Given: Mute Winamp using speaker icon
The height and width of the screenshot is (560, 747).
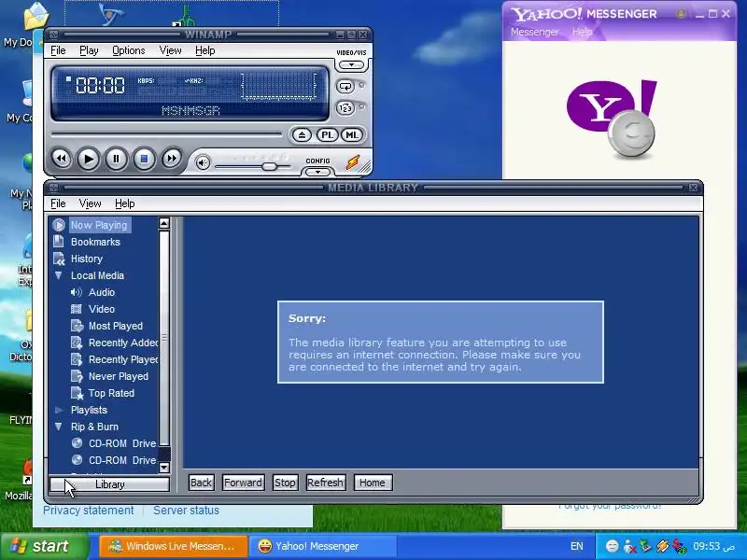Looking at the screenshot, I should (203, 162).
